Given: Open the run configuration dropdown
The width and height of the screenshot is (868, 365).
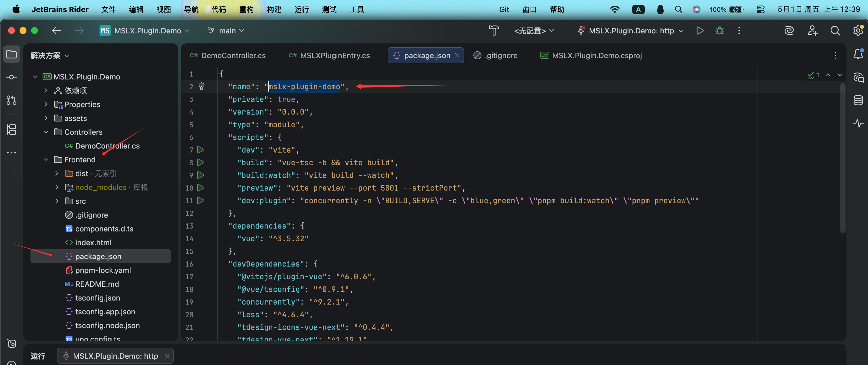Looking at the screenshot, I should coord(630,31).
